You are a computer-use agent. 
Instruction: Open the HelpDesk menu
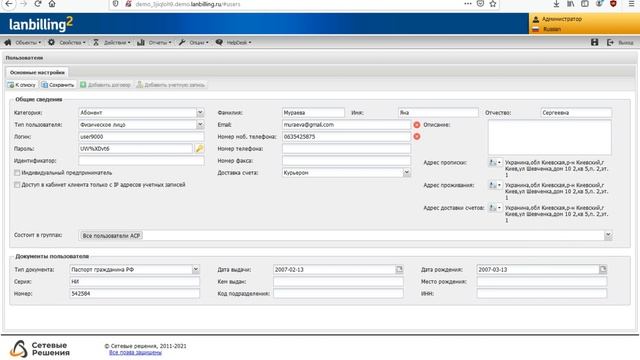(x=233, y=42)
